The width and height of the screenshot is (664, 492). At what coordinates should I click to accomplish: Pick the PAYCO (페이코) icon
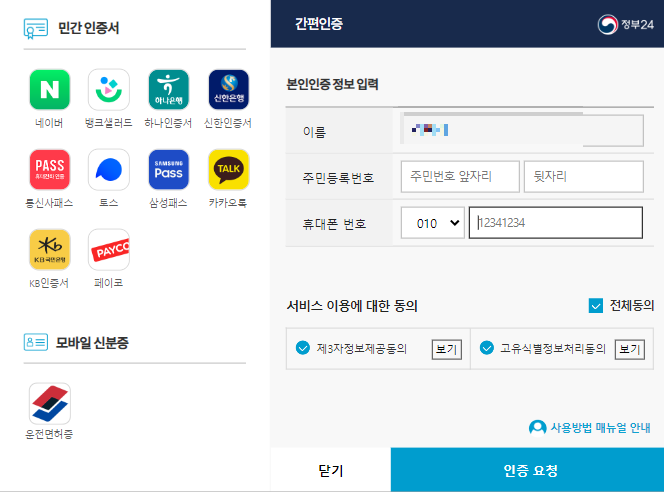[109, 250]
